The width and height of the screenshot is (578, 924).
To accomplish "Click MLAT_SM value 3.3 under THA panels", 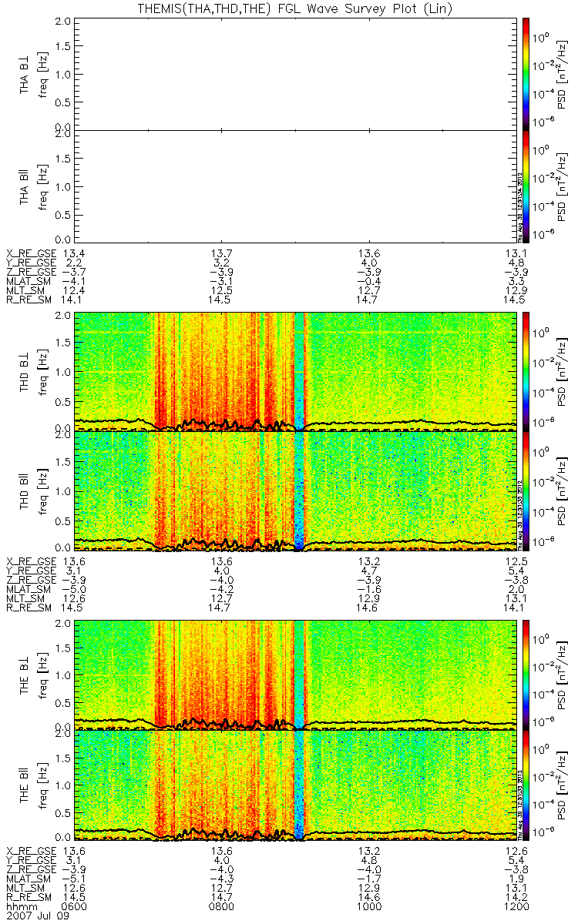I will 518,280.
